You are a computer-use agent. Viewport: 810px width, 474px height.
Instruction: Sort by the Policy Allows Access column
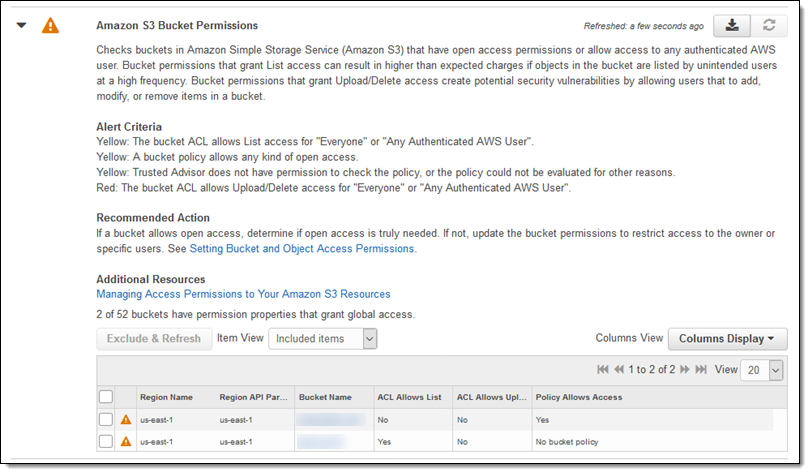[579, 397]
